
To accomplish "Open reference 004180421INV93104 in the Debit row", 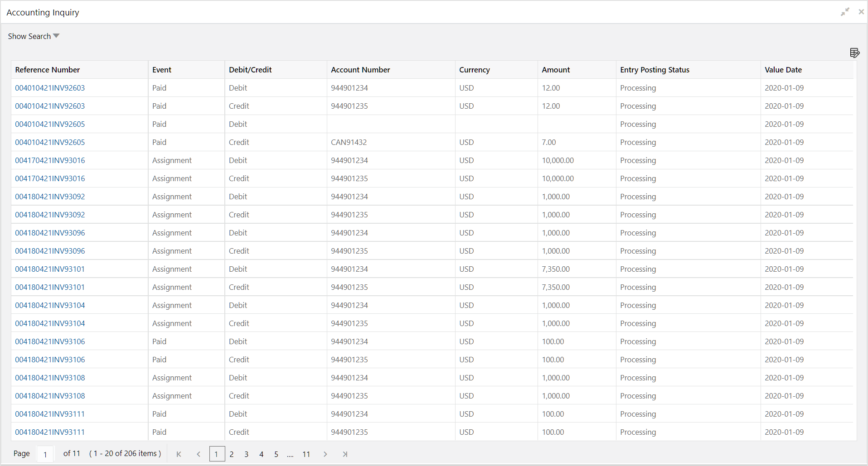I will tap(50, 305).
